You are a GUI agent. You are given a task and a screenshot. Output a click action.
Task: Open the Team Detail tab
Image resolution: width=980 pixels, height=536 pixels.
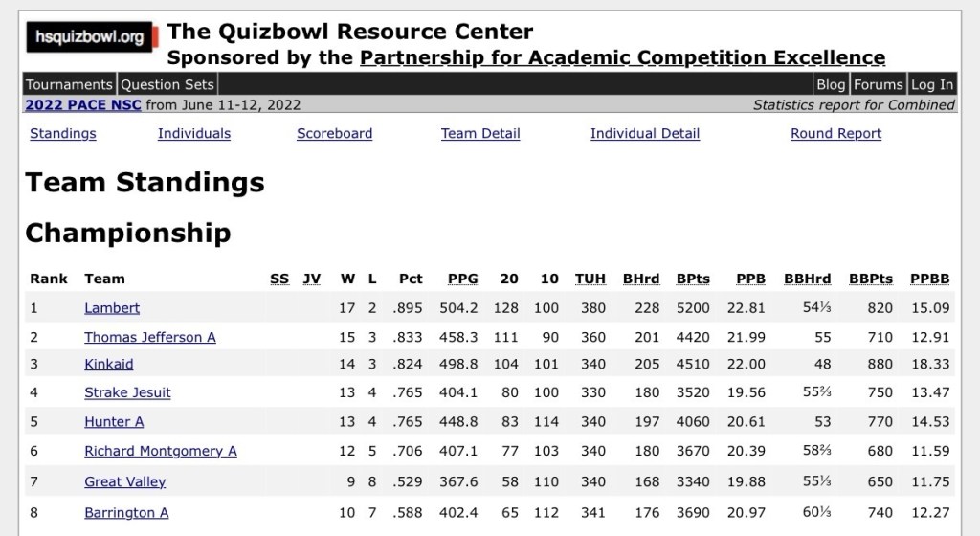click(x=480, y=134)
